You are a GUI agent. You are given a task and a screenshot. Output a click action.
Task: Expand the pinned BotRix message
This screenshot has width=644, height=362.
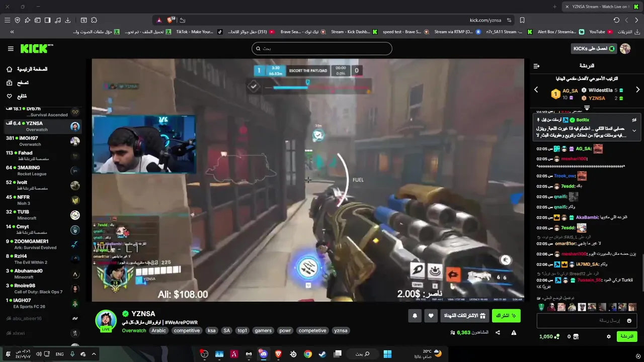(634, 130)
